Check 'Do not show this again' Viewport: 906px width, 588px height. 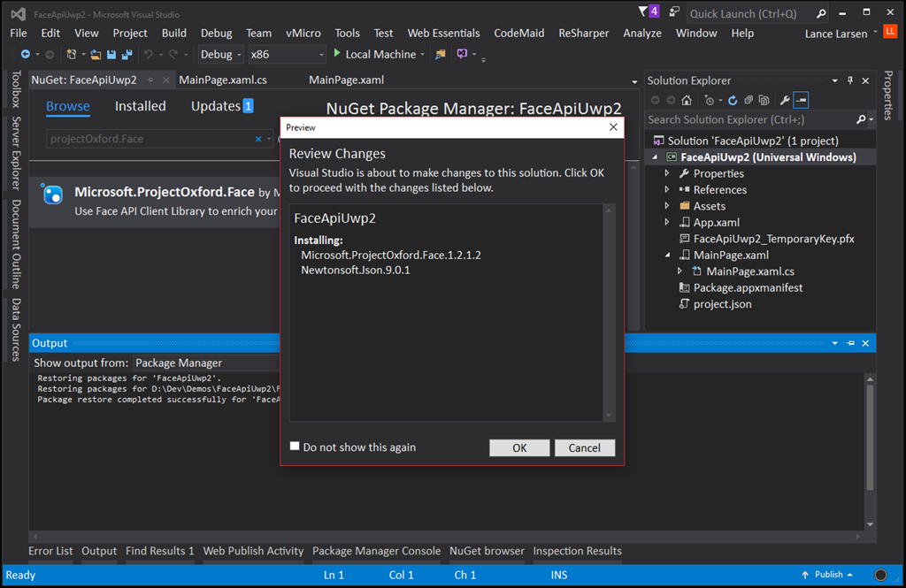point(295,446)
